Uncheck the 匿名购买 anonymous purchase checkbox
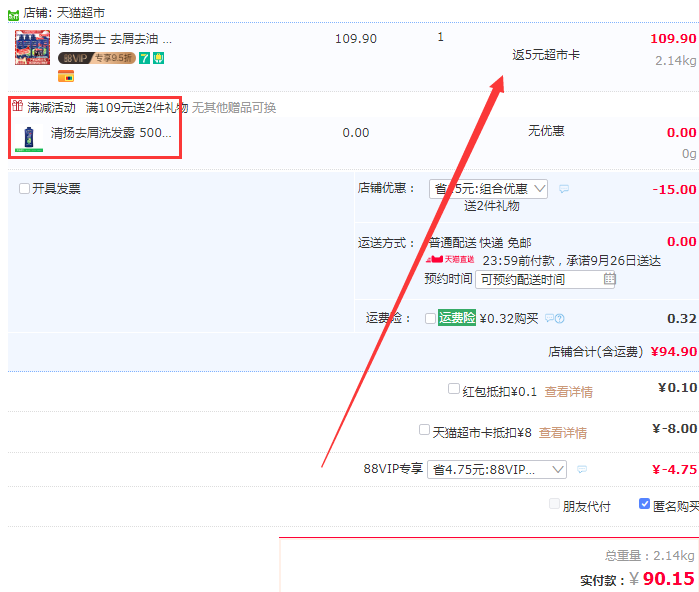Screen dimensions: 699x592 pos(644,503)
